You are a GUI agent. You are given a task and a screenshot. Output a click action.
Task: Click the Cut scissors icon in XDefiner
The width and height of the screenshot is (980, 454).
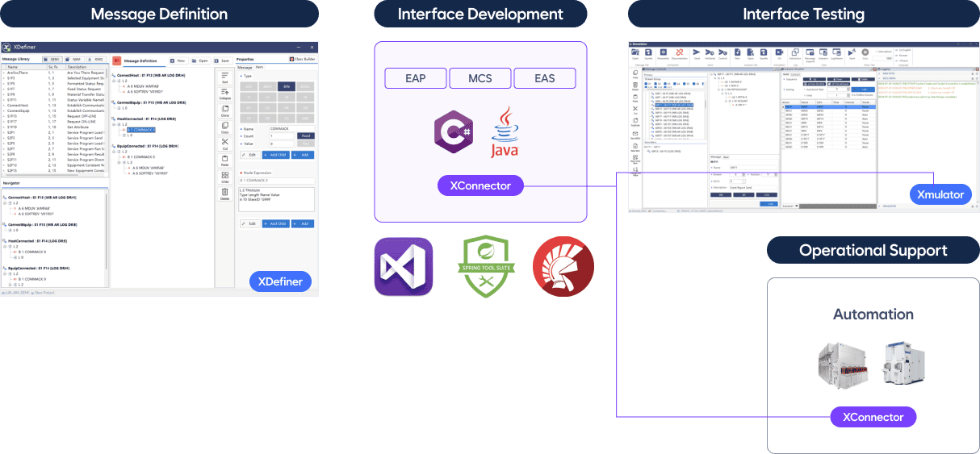pyautogui.click(x=224, y=144)
